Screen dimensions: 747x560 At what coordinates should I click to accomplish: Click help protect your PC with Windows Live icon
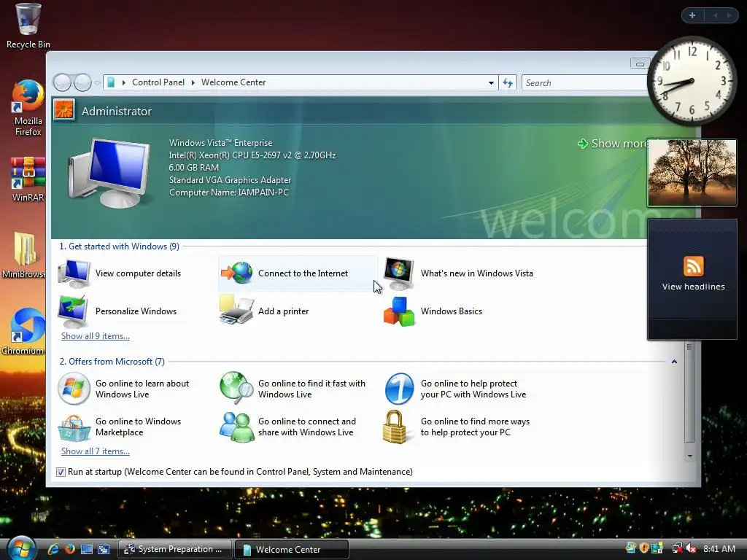click(399, 389)
